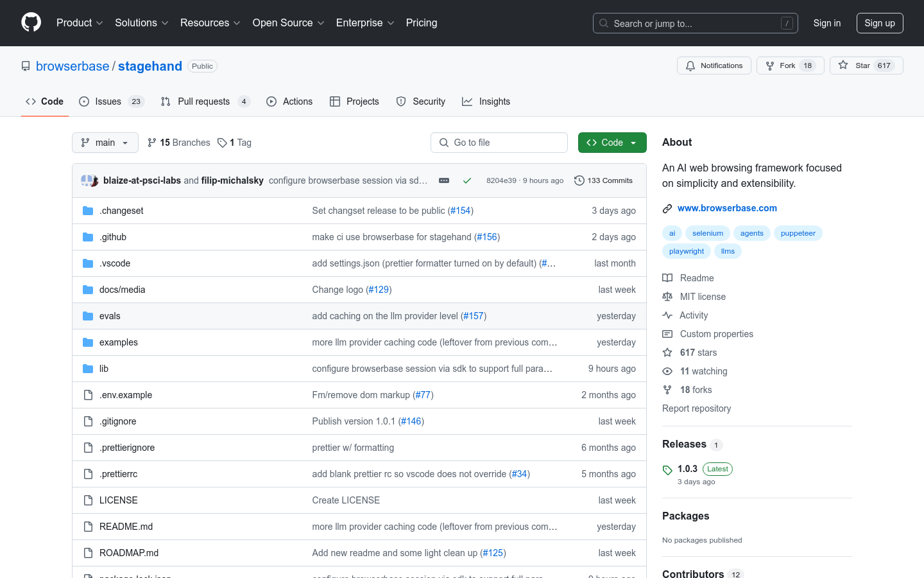Image resolution: width=924 pixels, height=578 pixels.
Task: Click Report repository link
Action: pos(696,408)
